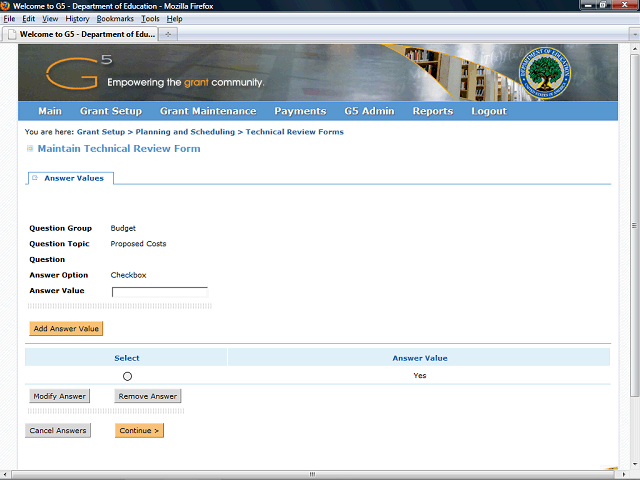Image resolution: width=640 pixels, height=480 pixels.
Task: Click the Yes answer value cell
Action: [x=420, y=376]
